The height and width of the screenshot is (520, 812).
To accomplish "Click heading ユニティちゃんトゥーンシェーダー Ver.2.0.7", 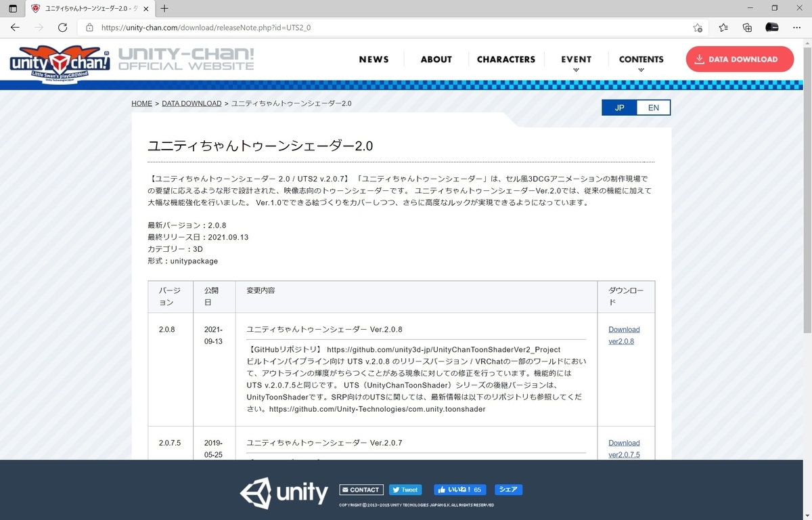I will coord(325,443).
